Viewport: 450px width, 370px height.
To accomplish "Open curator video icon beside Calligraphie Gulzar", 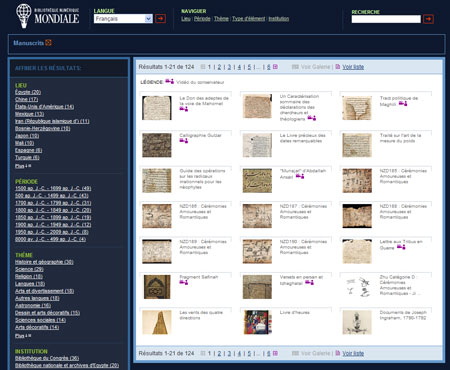I will (184, 141).
